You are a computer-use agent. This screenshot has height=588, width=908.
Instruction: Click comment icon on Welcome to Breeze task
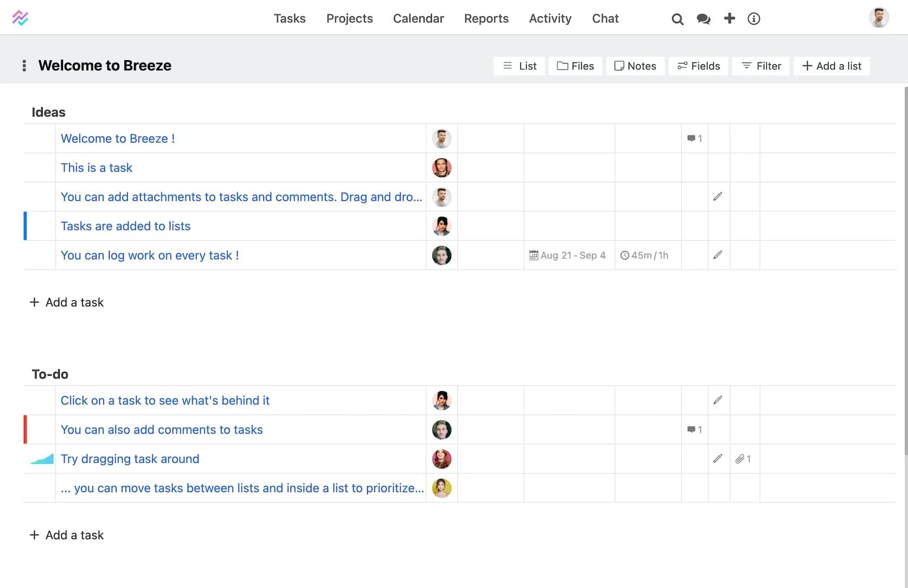coord(694,138)
